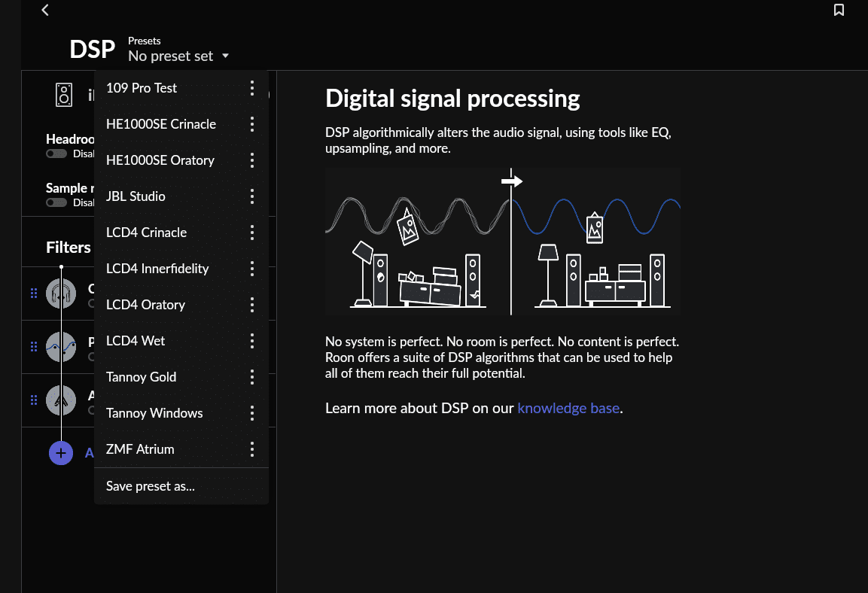Click the DSP page title
This screenshot has height=593, width=868.
93,49
